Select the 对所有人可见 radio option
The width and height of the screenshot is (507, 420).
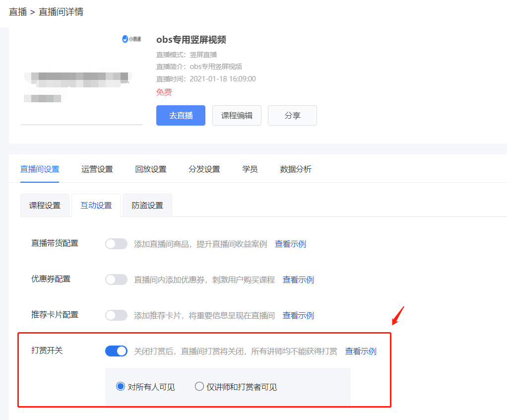pyautogui.click(x=145, y=387)
